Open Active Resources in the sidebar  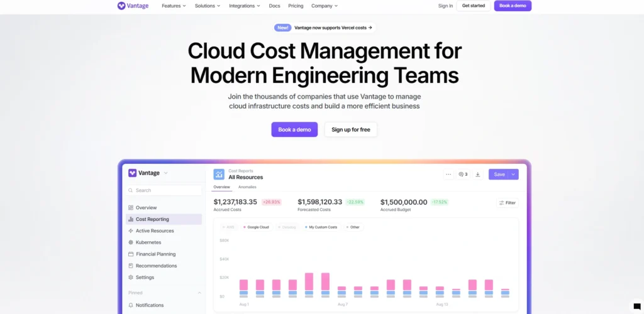pos(155,230)
